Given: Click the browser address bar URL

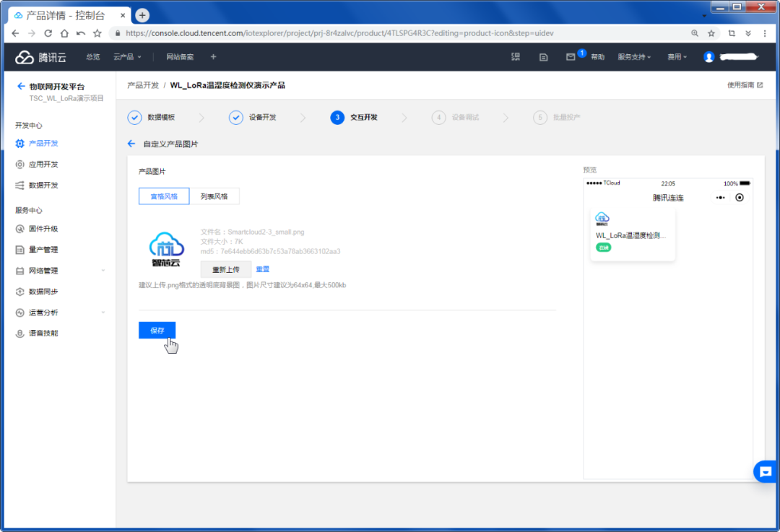Looking at the screenshot, I should (x=339, y=33).
